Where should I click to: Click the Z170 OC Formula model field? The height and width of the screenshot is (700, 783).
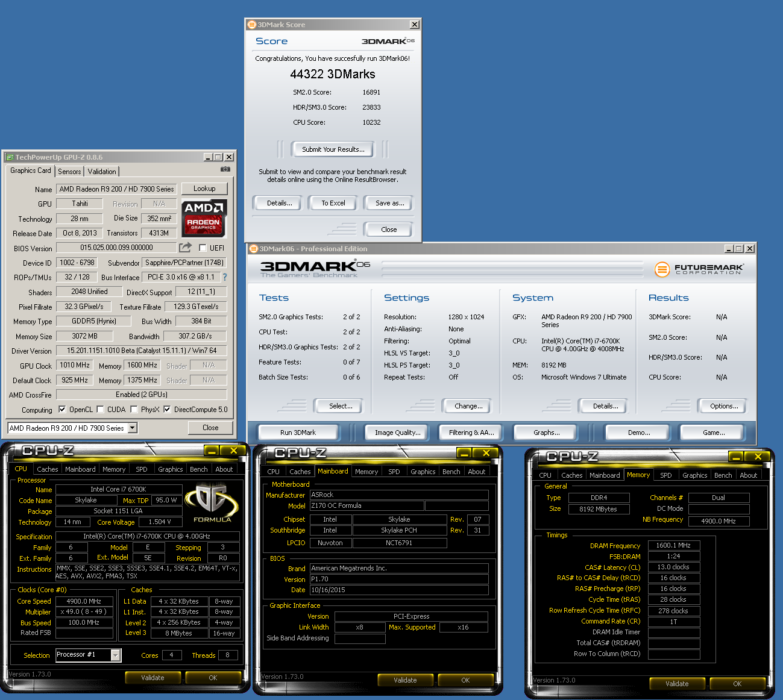pyautogui.click(x=366, y=506)
